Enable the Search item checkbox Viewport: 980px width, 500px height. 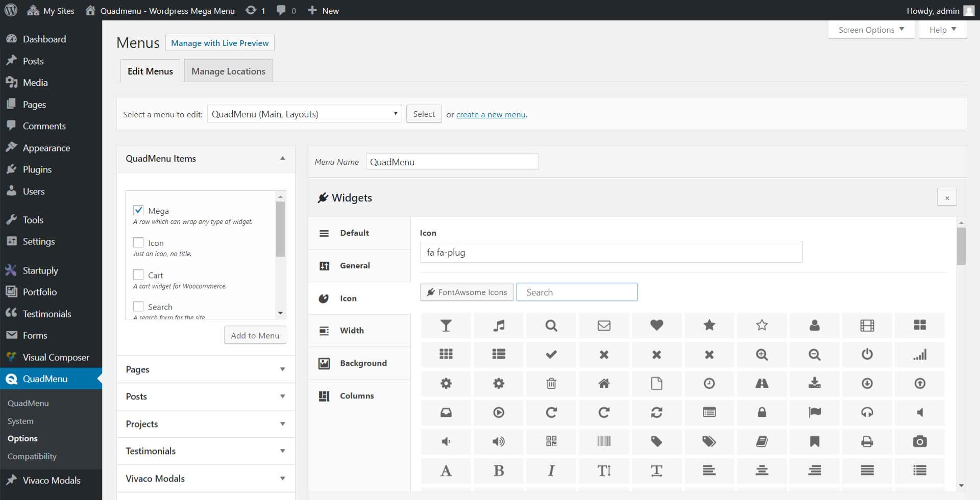coord(138,306)
